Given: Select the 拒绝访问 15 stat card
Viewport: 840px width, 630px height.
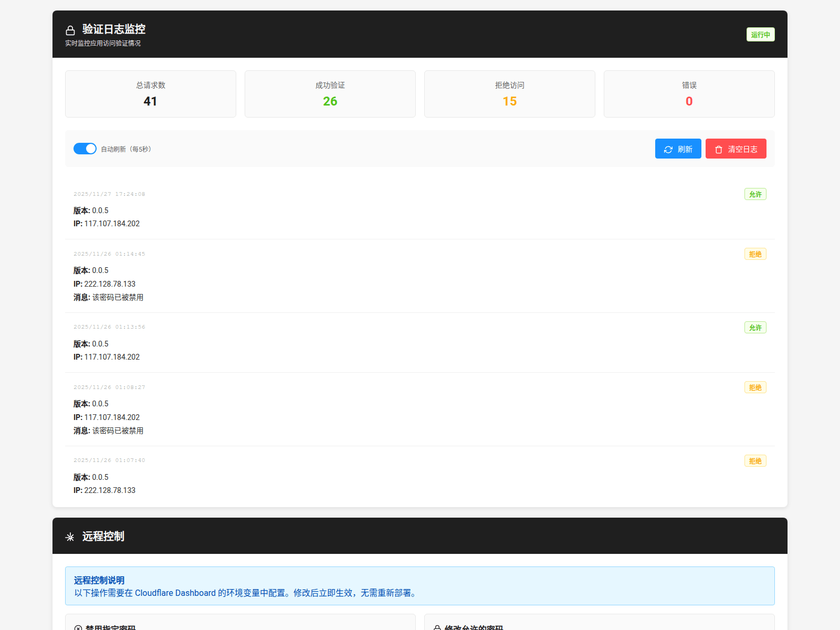Looking at the screenshot, I should 510,94.
